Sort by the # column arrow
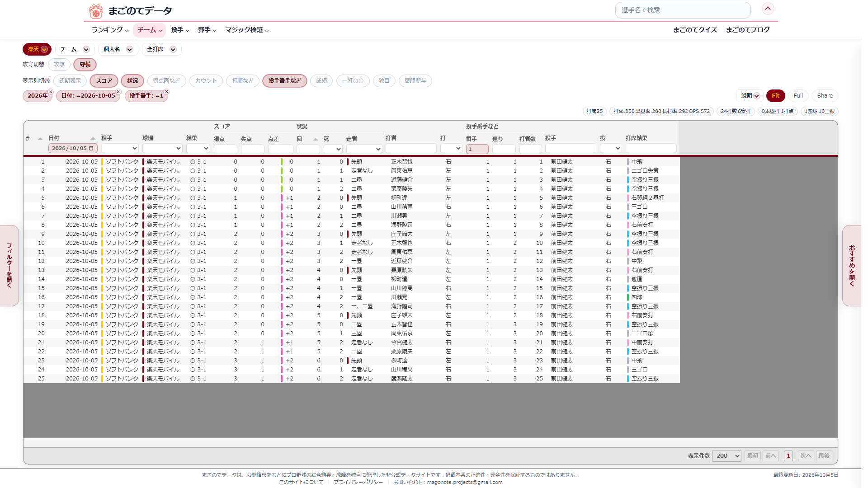 40,139
